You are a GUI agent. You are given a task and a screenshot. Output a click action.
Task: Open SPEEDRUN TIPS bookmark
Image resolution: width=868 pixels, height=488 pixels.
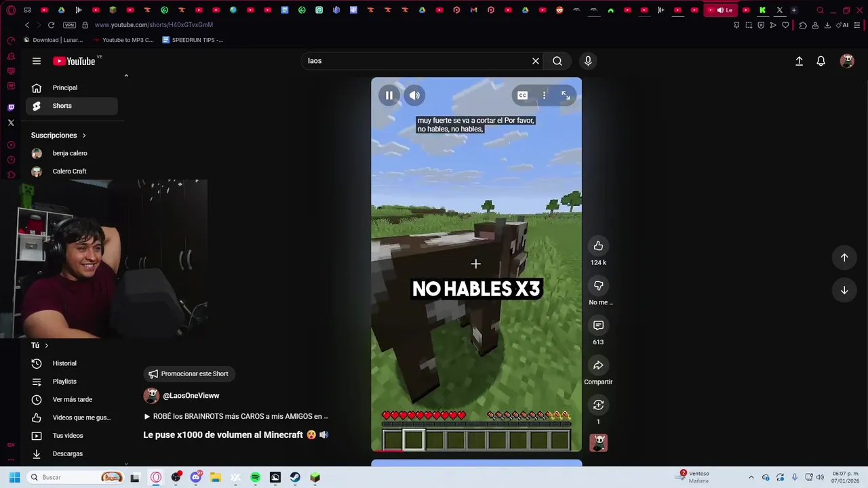pos(193,40)
